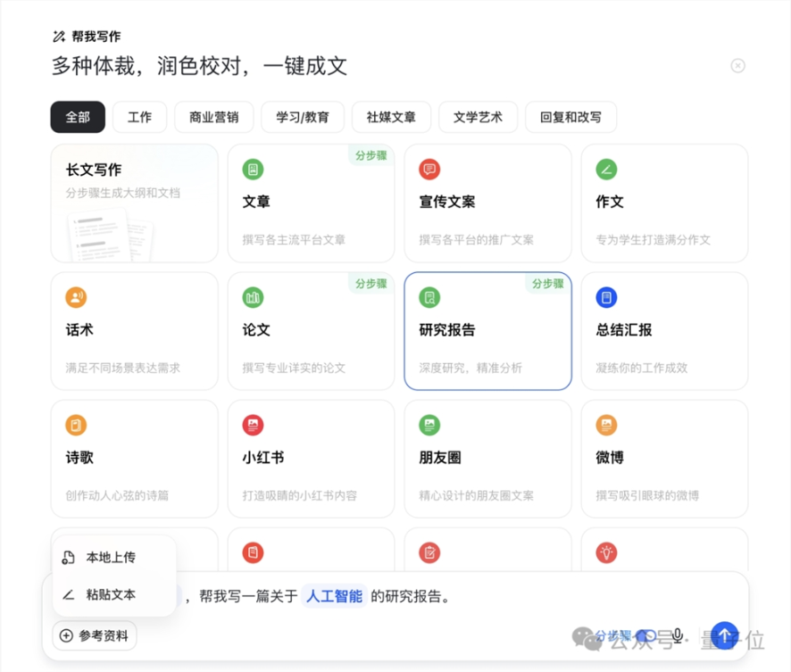Select the 话术 conversation script icon

[x=76, y=296]
